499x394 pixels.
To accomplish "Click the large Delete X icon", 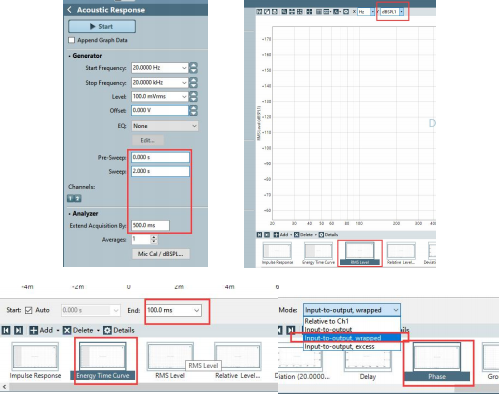I will point(67,330).
